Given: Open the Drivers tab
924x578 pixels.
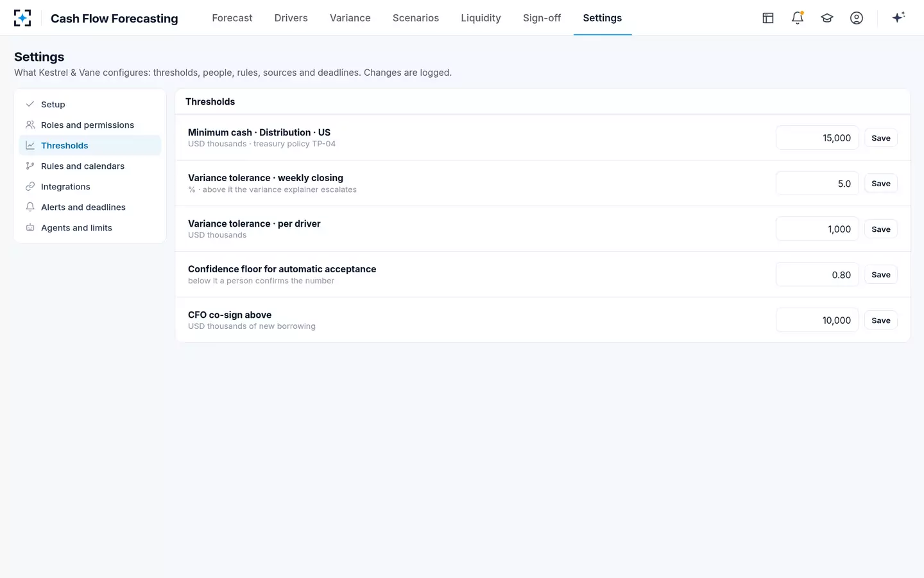Looking at the screenshot, I should tap(291, 18).
